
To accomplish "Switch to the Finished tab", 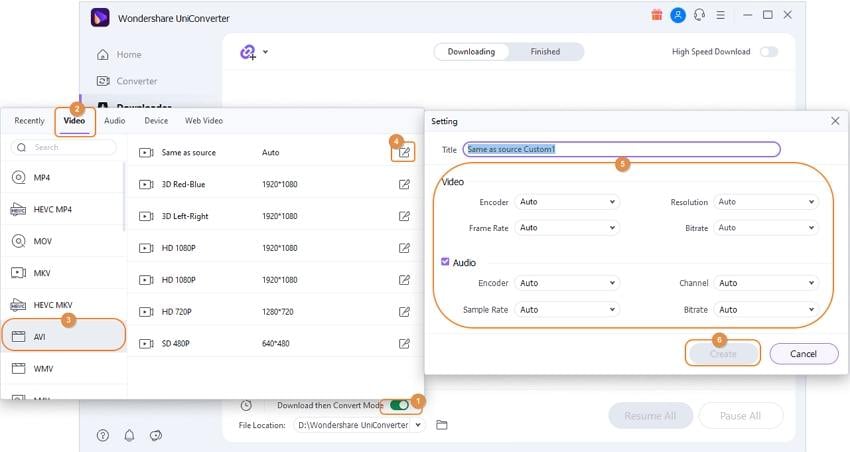I will (545, 52).
